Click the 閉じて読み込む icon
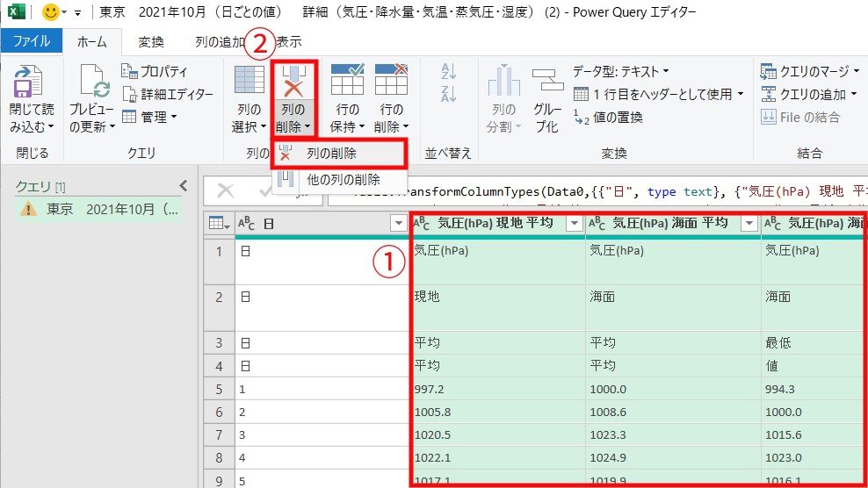 point(28,81)
